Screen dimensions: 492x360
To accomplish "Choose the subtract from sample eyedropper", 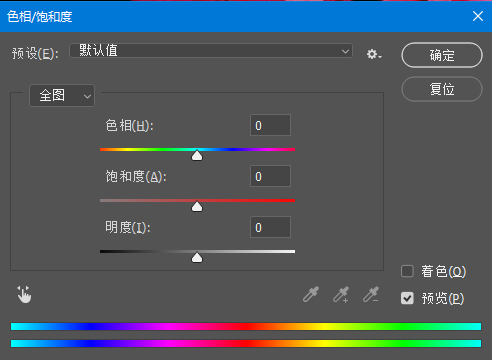I will (x=371, y=294).
